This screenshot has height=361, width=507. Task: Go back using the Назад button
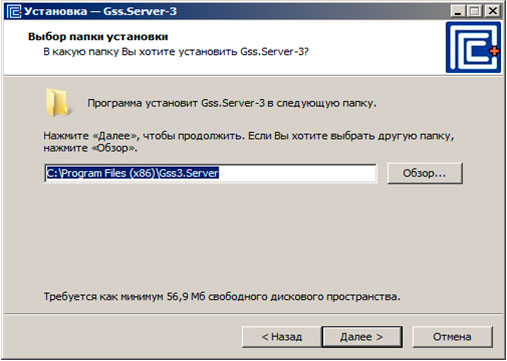pos(282,337)
